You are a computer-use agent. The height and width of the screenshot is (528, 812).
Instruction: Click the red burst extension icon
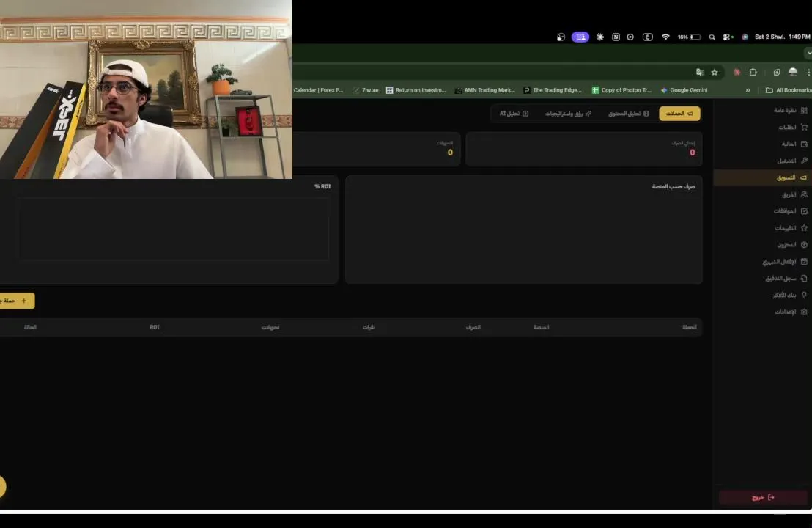coord(737,73)
